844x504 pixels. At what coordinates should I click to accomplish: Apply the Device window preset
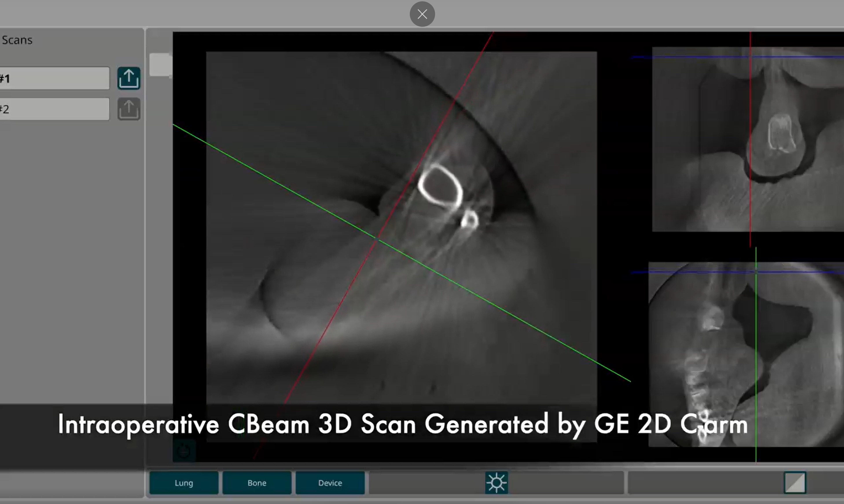(x=330, y=483)
